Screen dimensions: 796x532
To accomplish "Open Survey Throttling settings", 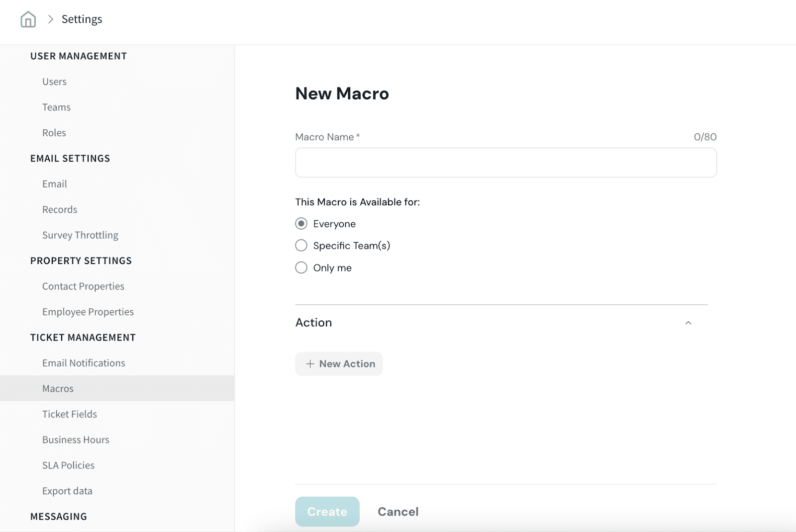I will click(80, 235).
